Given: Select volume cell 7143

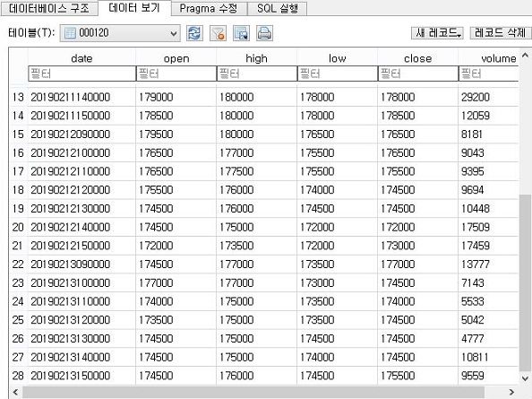Looking at the screenshot, I should click(489, 282).
